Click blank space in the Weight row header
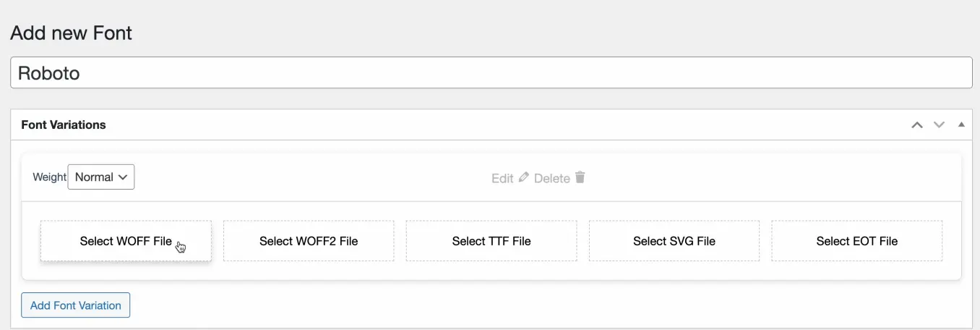This screenshot has height=330, width=980. pos(759,177)
